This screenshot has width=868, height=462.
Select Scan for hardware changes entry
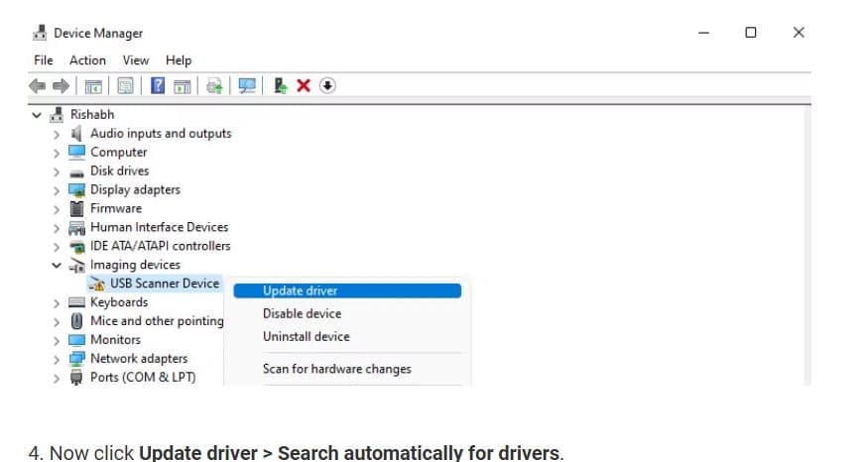(336, 369)
